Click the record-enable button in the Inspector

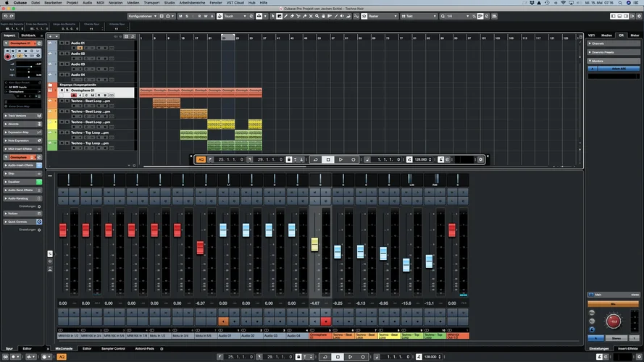(x=8, y=57)
